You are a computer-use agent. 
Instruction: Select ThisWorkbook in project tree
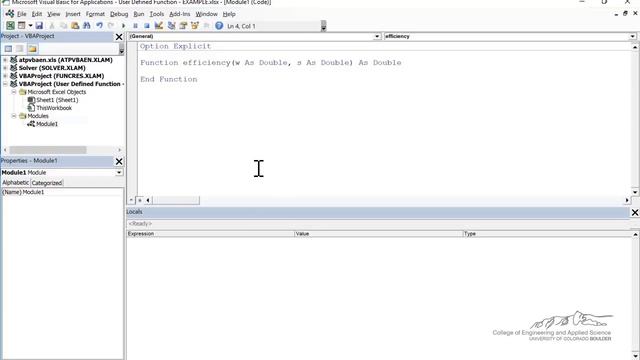tap(54, 108)
